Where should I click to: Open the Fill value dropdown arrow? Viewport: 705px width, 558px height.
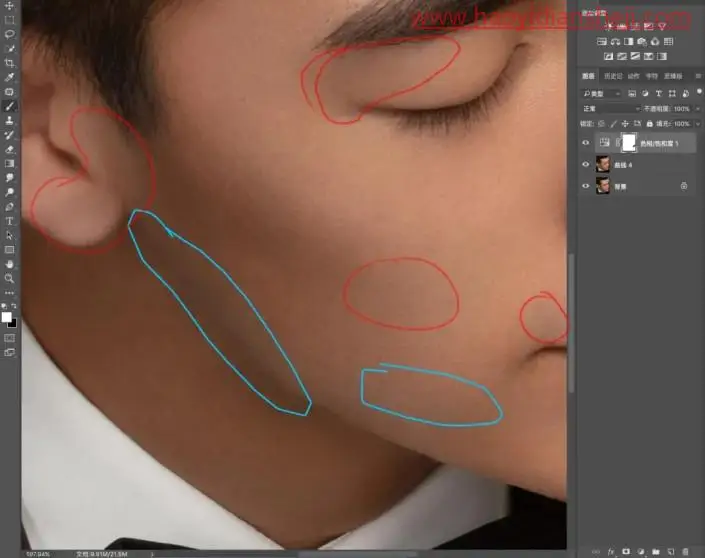point(698,123)
